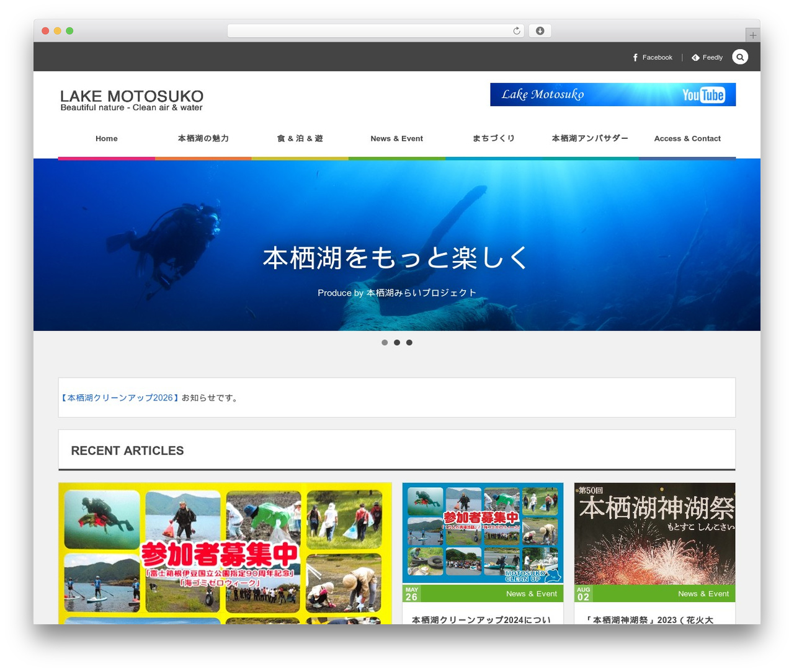794x672 pixels.
Task: Click News & Event tag on MAY 26 article
Action: [x=532, y=594]
